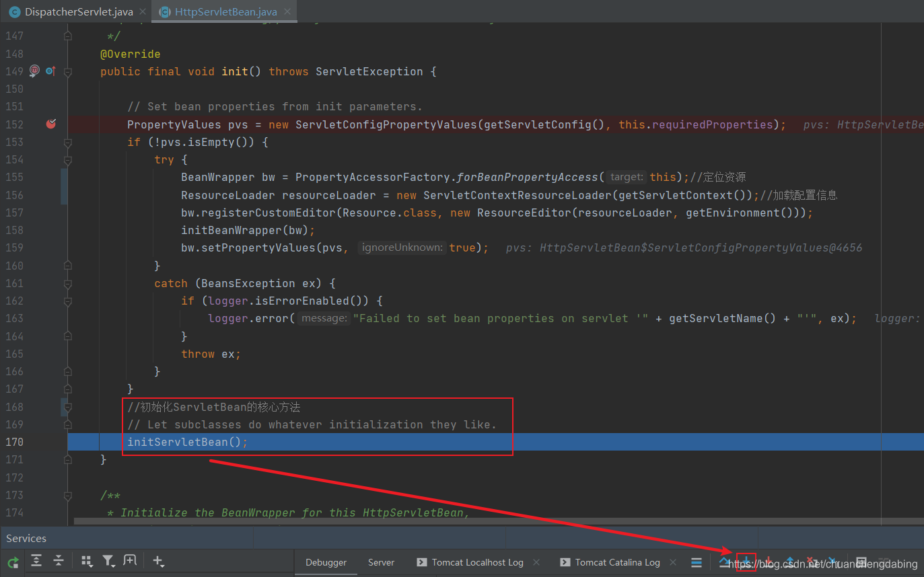Click ServletConfigPropertyValues on line 152
Image resolution: width=924 pixels, height=577 pixels.
386,124
